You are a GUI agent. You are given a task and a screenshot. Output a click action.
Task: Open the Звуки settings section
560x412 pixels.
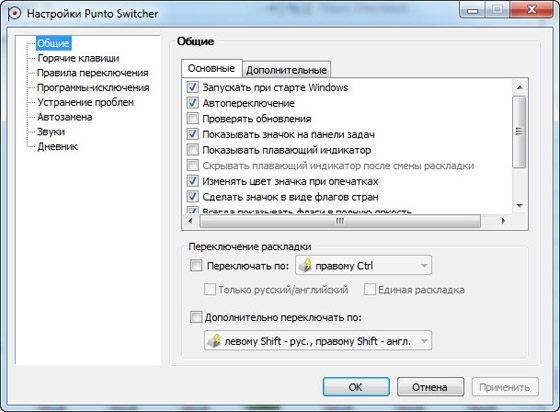point(51,131)
